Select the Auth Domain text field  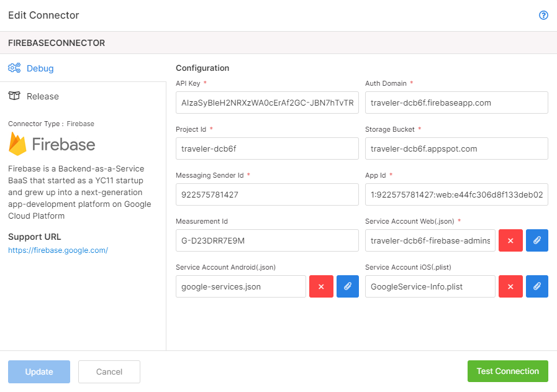point(456,103)
